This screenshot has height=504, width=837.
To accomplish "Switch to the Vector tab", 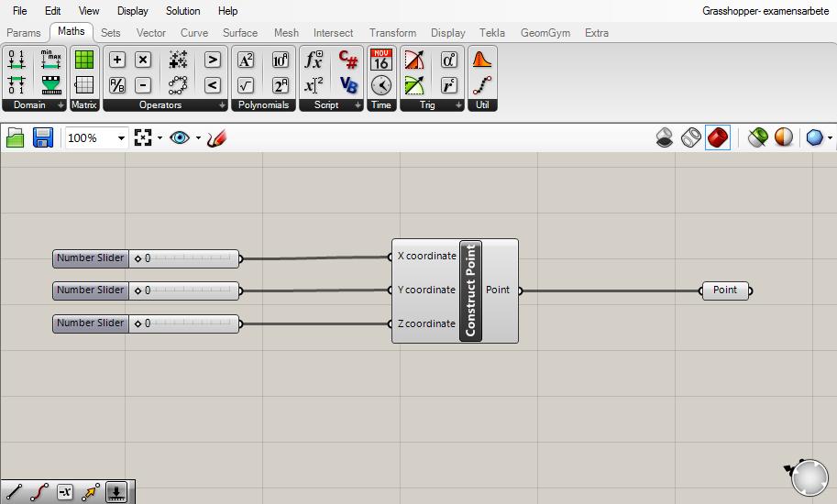I will click(x=151, y=33).
